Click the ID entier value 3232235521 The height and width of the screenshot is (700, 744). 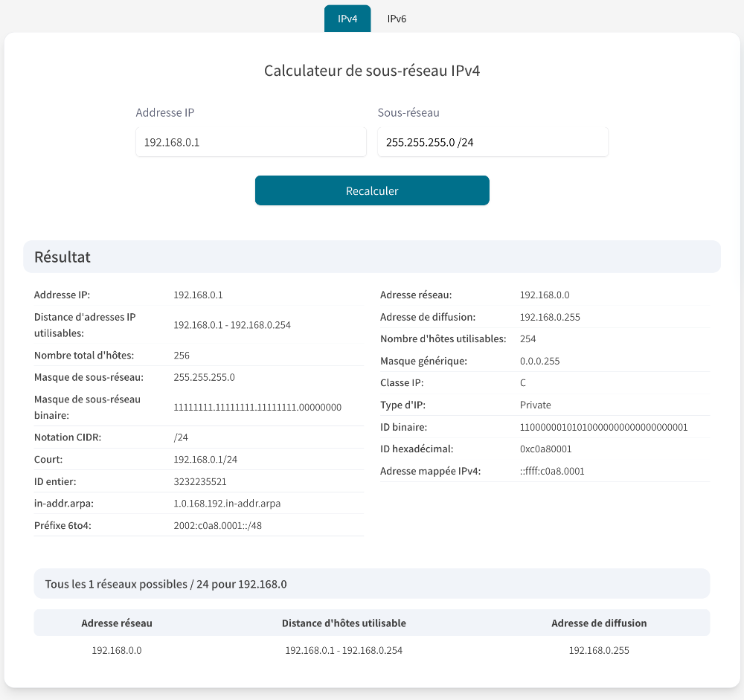point(200,481)
